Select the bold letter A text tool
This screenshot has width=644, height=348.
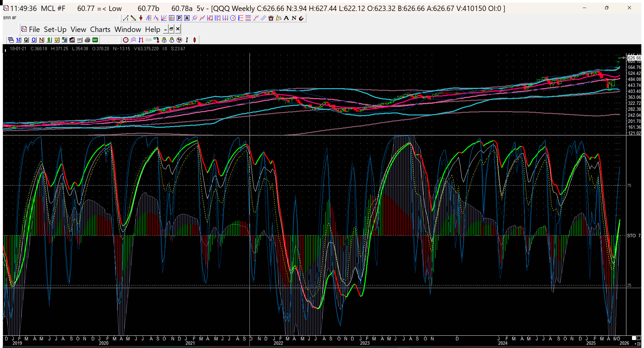tap(286, 18)
